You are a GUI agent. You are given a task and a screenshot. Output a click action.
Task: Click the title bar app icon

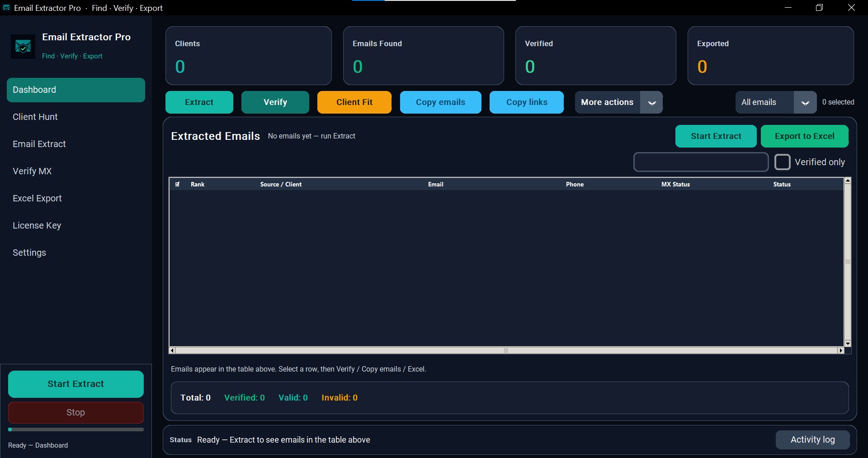(6, 8)
